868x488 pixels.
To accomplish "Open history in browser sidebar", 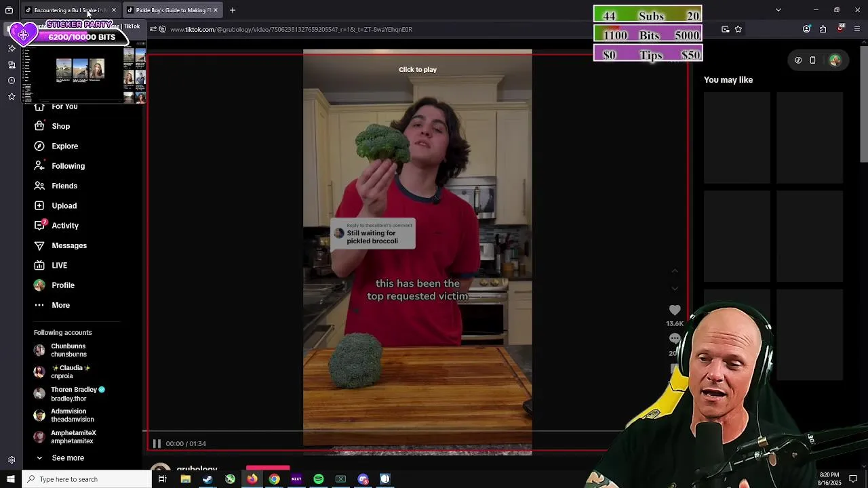I will coord(12,80).
